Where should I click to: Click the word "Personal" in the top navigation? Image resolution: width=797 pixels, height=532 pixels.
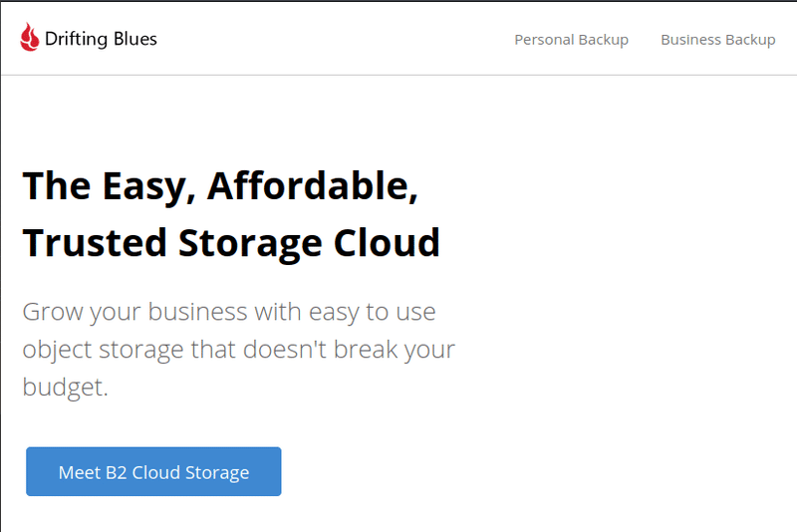pos(544,40)
